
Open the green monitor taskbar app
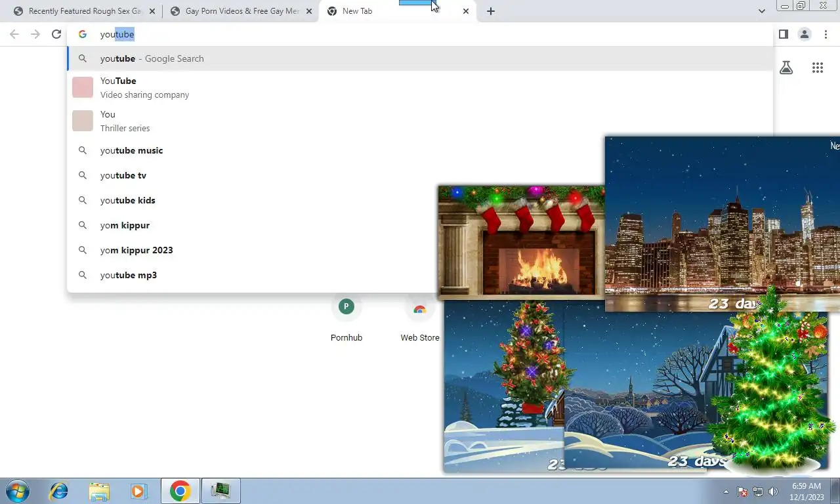click(x=221, y=491)
